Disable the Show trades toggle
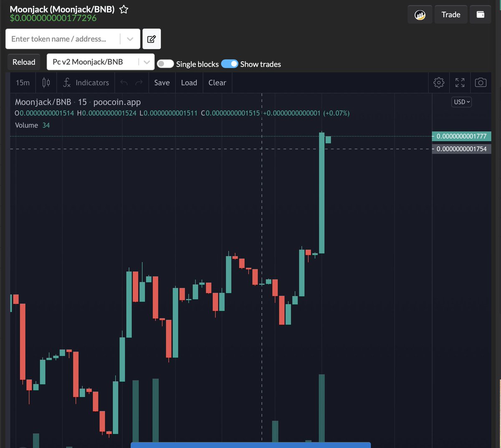This screenshot has height=448, width=501. click(x=230, y=63)
